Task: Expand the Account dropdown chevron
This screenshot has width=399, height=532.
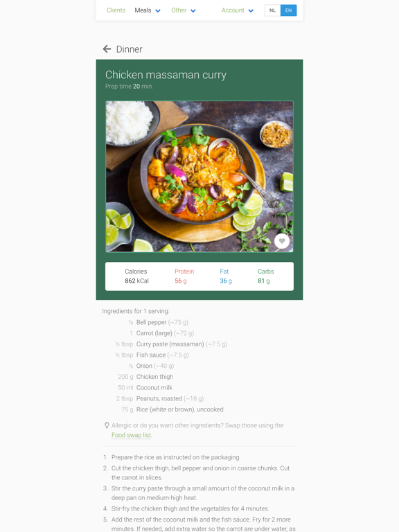Action: pos(251,11)
